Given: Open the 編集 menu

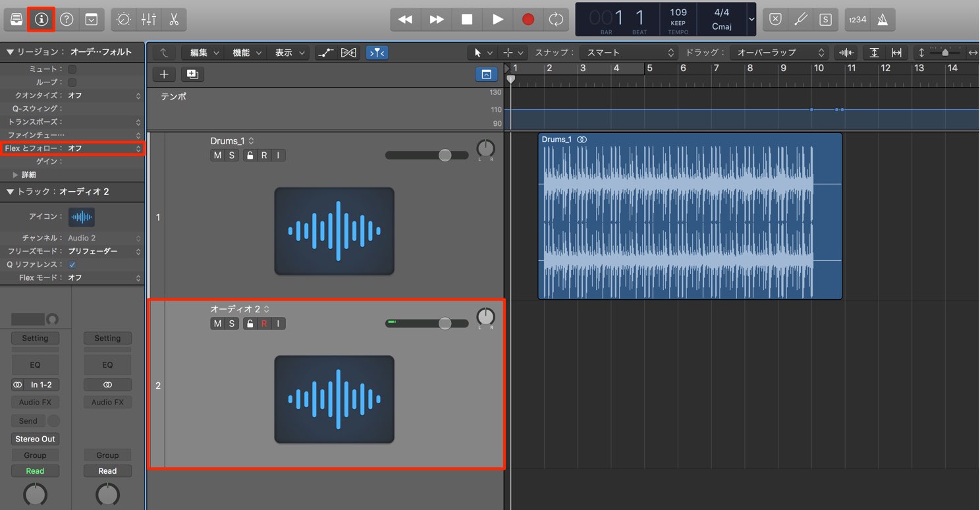Looking at the screenshot, I should 204,53.
